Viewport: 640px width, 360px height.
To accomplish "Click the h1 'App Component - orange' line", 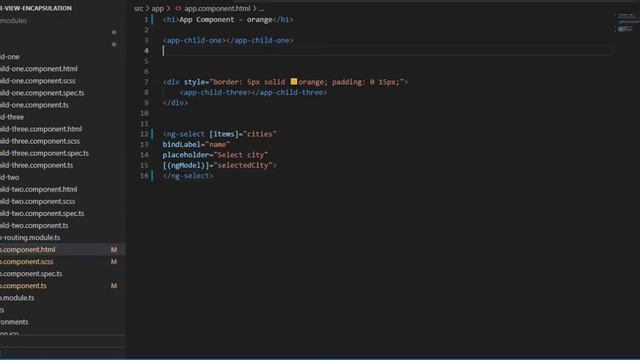I will pyautogui.click(x=228, y=20).
